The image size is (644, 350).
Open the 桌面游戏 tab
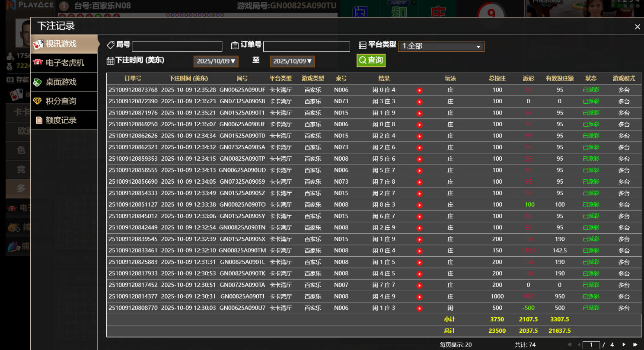[x=61, y=82]
